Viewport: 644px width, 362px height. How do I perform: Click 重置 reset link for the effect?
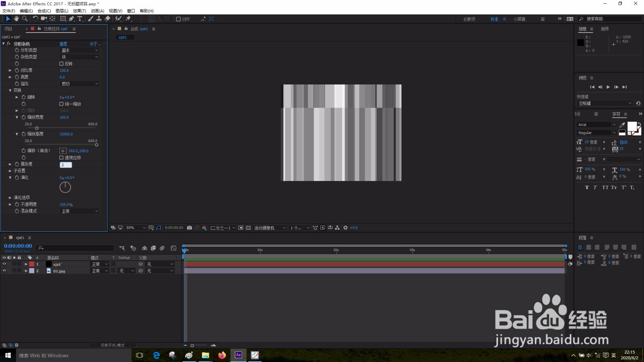[64, 44]
